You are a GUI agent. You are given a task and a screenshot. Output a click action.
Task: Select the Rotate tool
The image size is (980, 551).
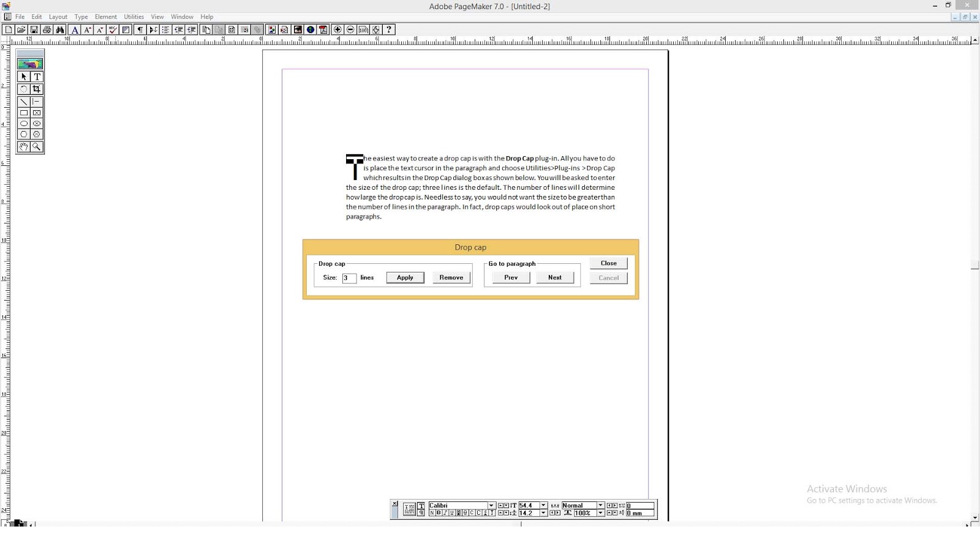pos(23,89)
